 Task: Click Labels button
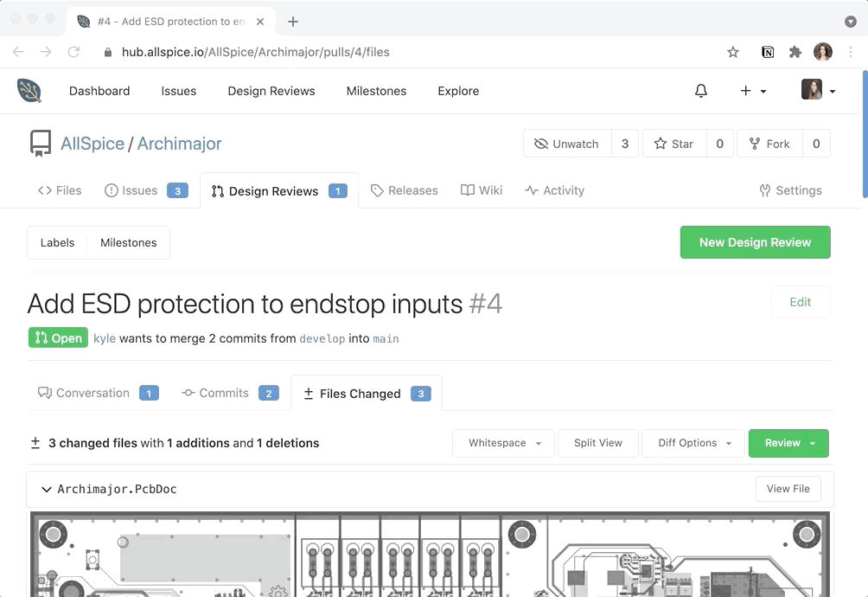(x=58, y=242)
